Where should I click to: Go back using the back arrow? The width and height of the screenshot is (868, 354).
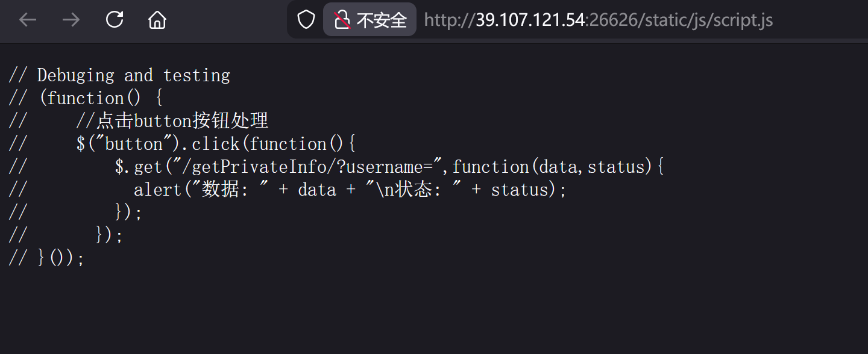[28, 20]
